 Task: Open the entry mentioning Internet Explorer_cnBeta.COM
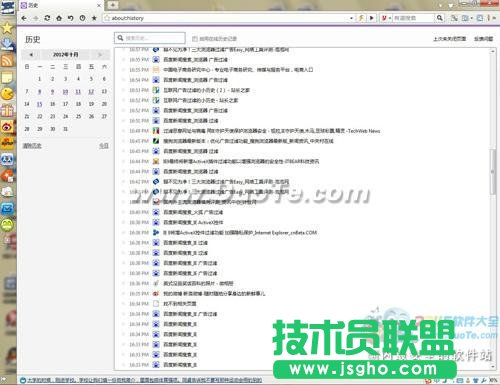(x=240, y=233)
